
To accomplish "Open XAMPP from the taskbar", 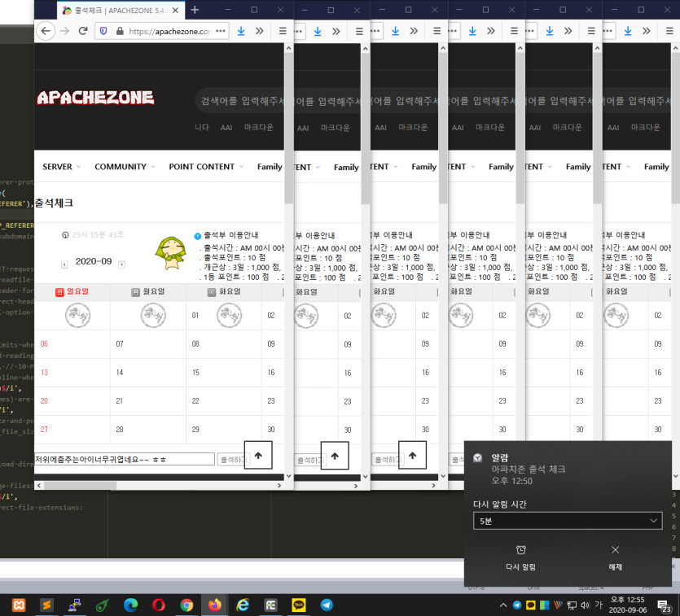I will click(x=19, y=605).
